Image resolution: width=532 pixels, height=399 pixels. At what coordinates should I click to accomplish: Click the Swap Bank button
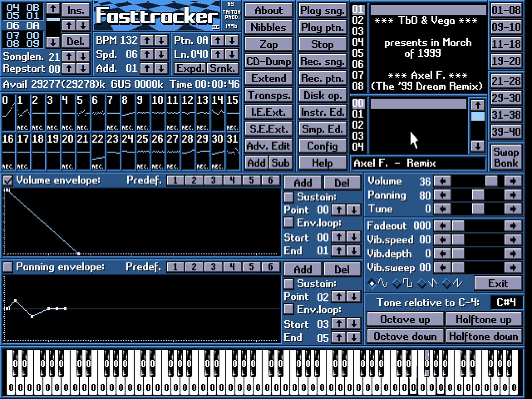point(506,157)
